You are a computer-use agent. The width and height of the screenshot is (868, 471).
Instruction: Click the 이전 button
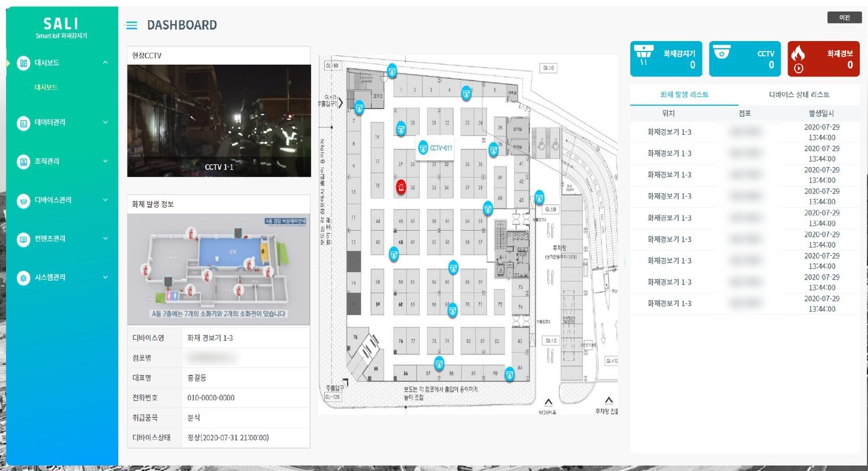tap(845, 18)
